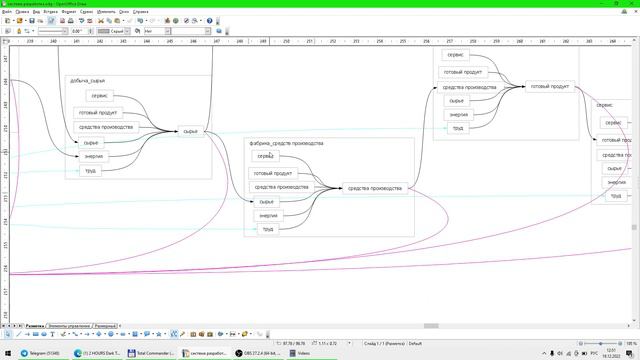Image resolution: width=640 pixels, height=360 pixels.
Task: Insert a chart with Chart icon
Action: (x=167, y=21)
